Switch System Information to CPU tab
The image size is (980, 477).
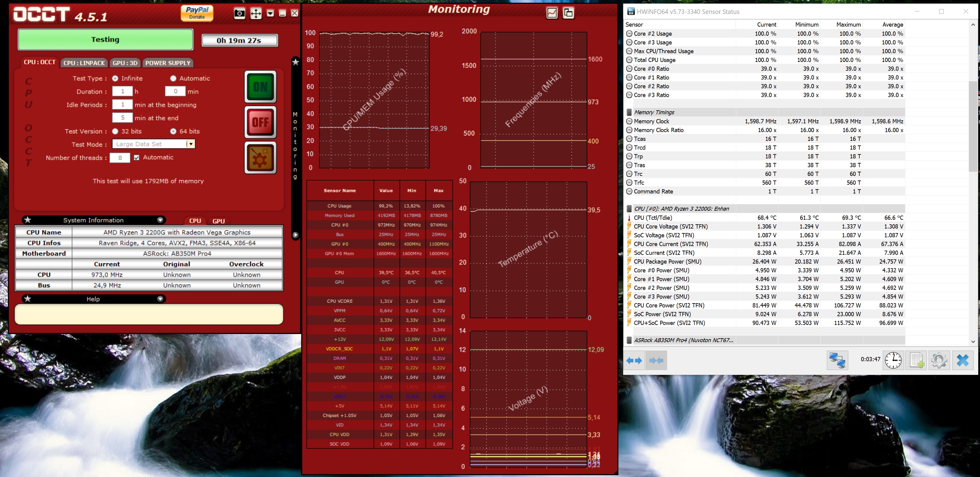195,221
